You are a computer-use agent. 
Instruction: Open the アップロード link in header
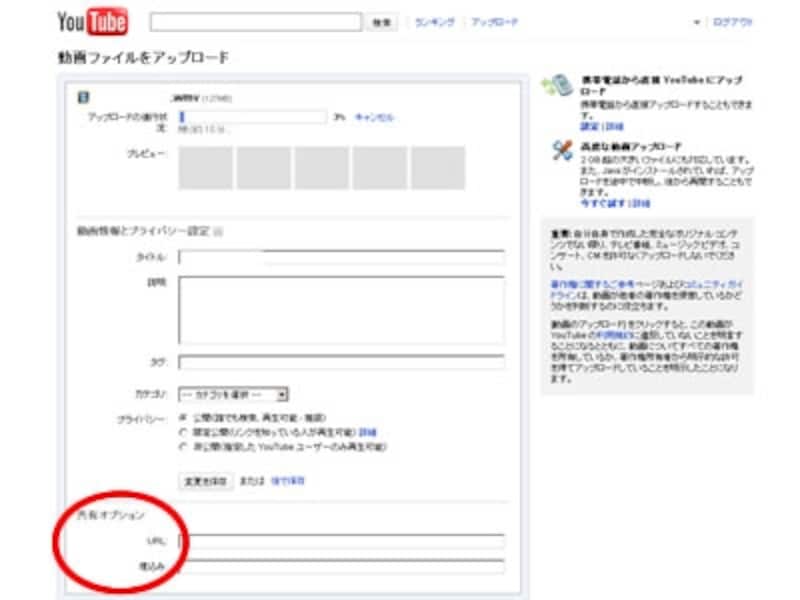coord(494,22)
